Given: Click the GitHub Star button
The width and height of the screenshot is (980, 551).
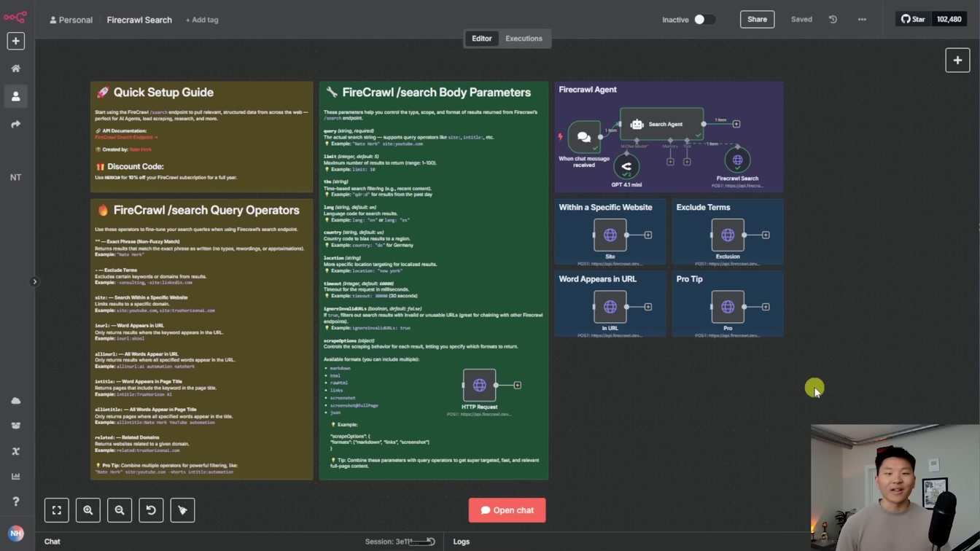Looking at the screenshot, I should (x=913, y=20).
